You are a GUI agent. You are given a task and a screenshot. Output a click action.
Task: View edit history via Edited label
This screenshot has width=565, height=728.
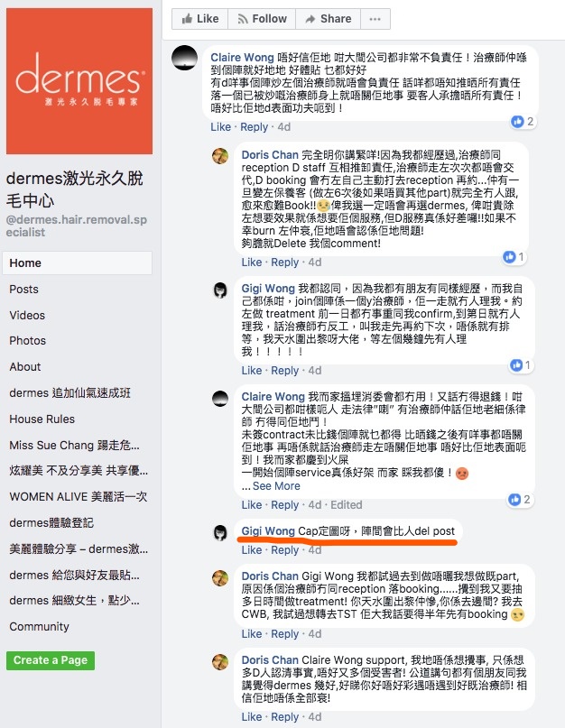[347, 504]
